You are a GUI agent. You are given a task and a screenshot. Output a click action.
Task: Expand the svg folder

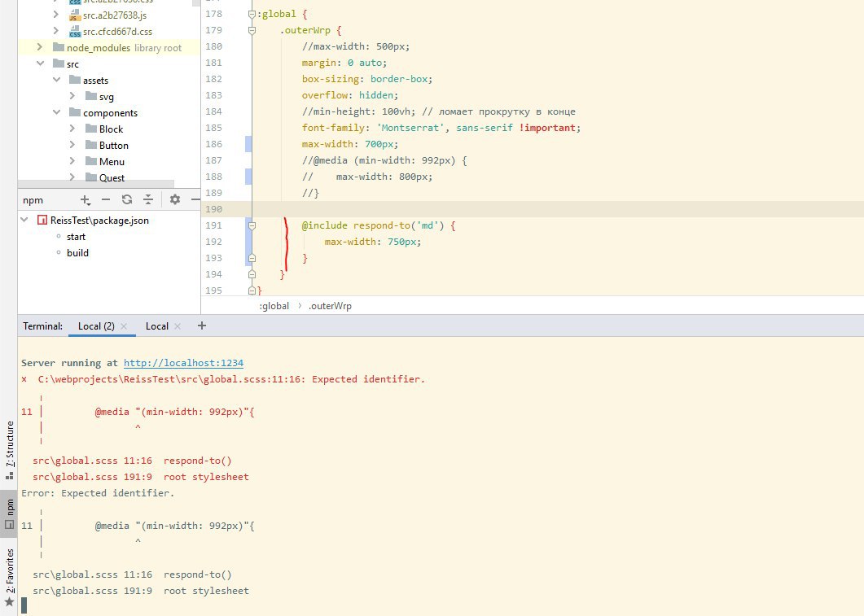tap(72, 96)
